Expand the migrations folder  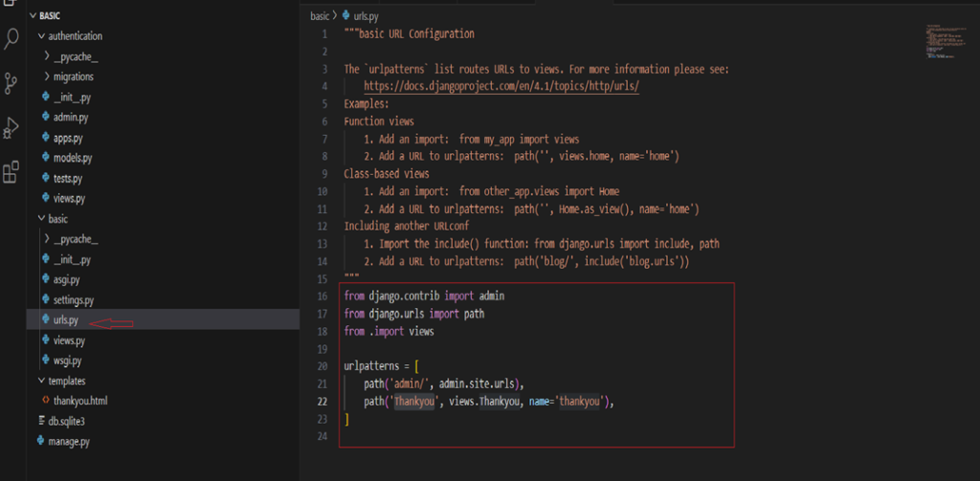pos(47,77)
